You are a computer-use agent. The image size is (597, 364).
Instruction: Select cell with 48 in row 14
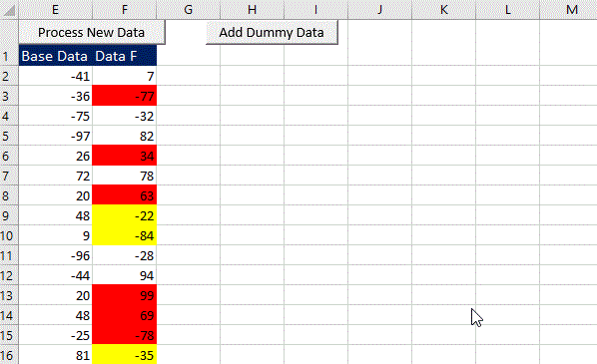tap(55, 315)
